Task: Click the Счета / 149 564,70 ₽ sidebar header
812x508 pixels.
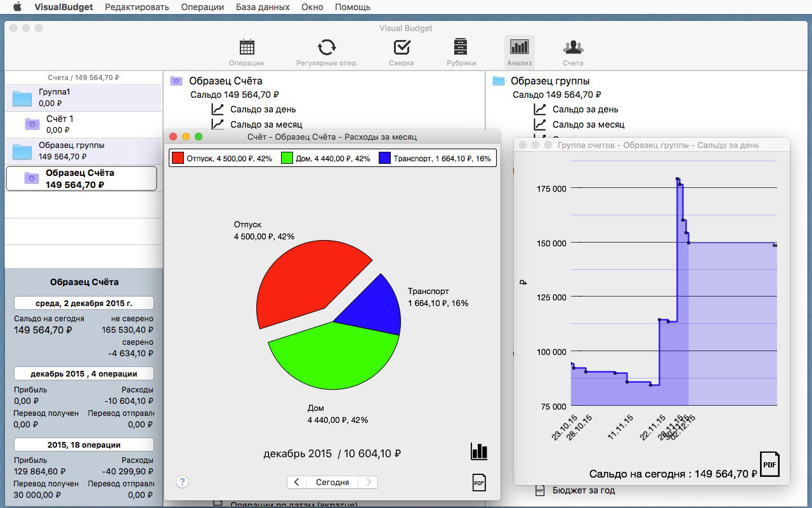Action: pyautogui.click(x=84, y=77)
